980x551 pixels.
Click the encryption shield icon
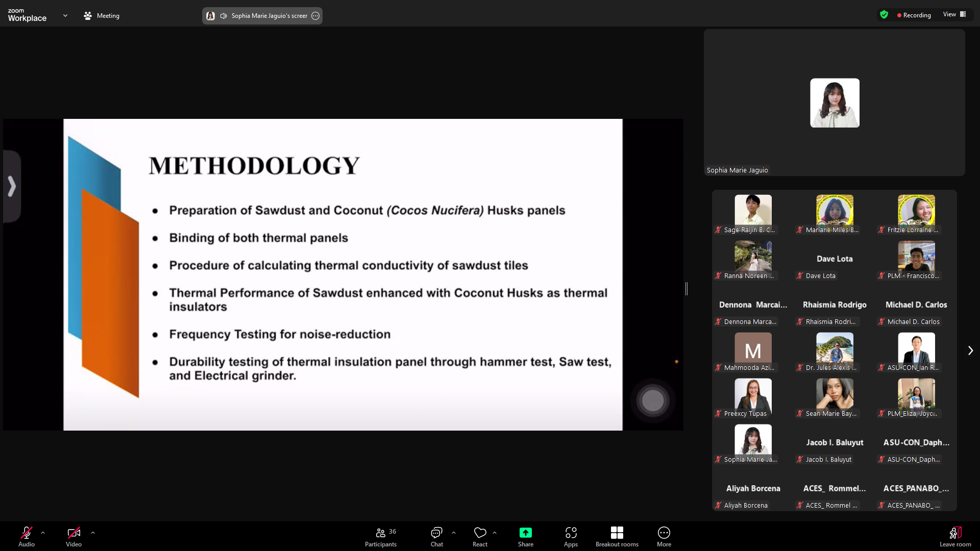pyautogui.click(x=884, y=15)
